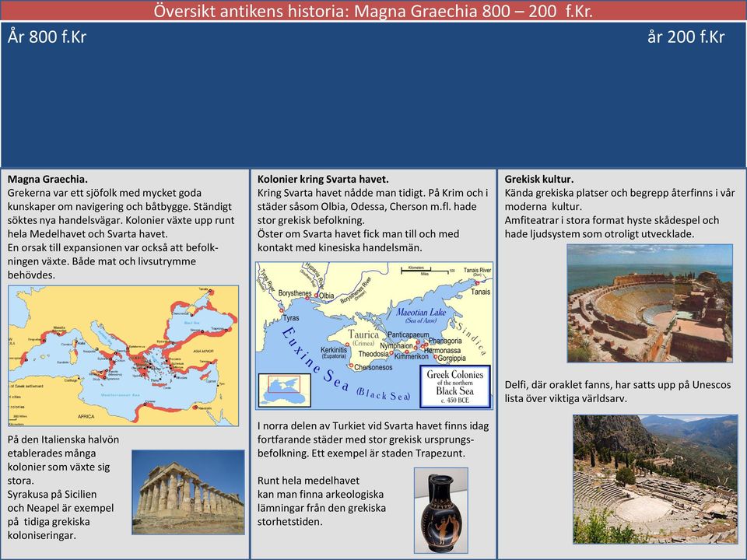Click the "Taurica" label on the map
Screen dimensions: 747x560
point(363,334)
